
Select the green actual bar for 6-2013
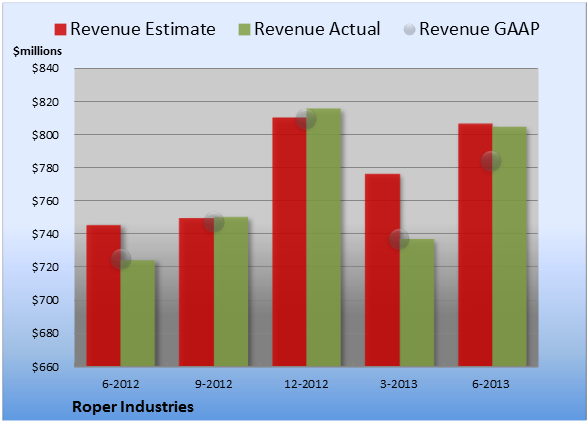tap(509, 246)
